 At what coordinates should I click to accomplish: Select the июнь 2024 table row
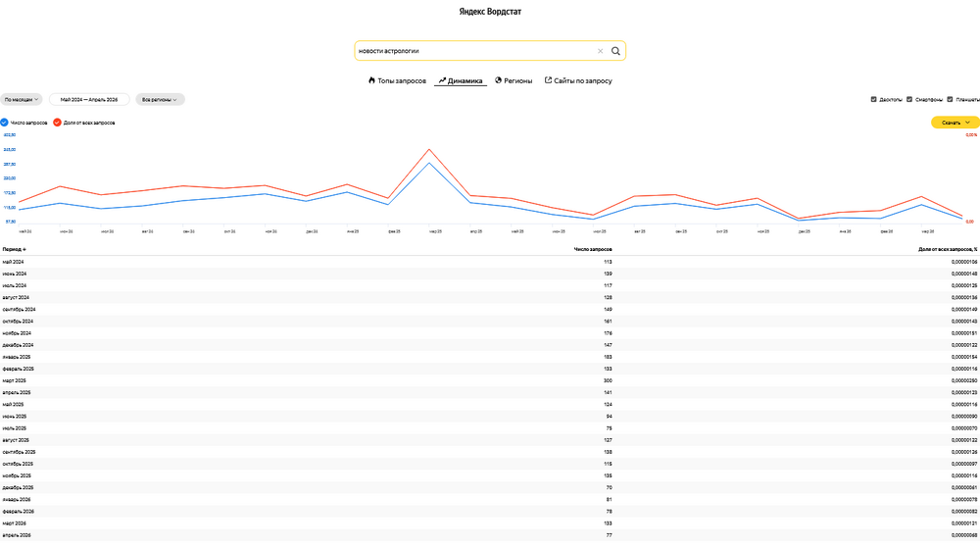coord(490,274)
